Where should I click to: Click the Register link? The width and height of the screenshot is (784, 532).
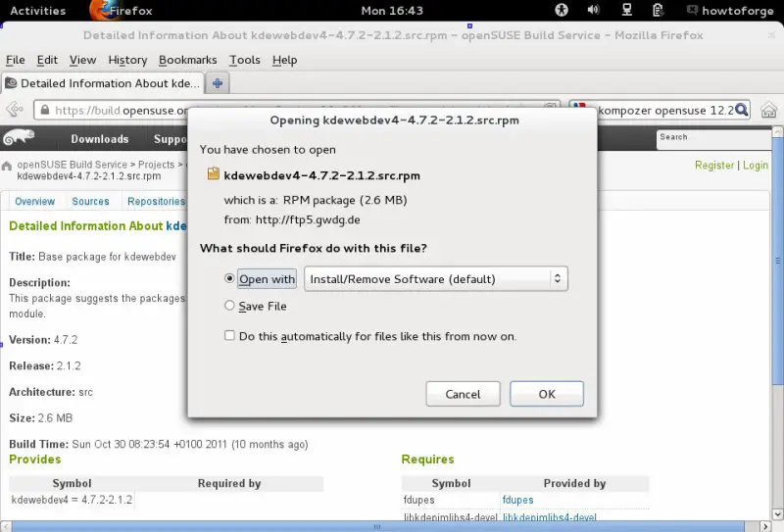click(714, 166)
